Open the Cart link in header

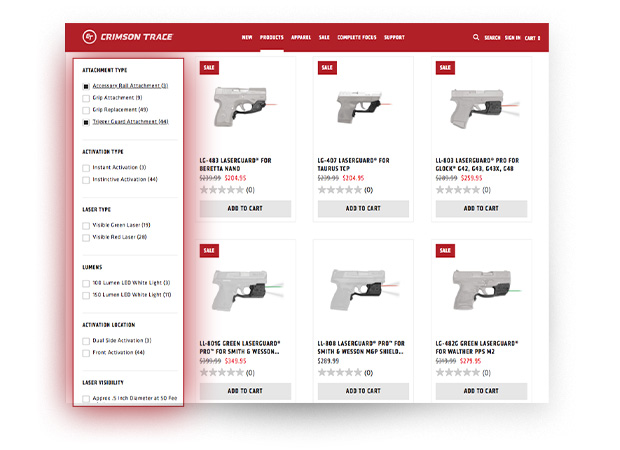click(x=532, y=38)
